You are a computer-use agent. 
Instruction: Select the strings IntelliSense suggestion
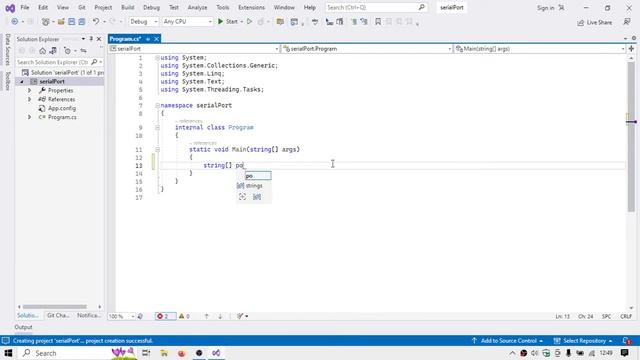coord(254,186)
